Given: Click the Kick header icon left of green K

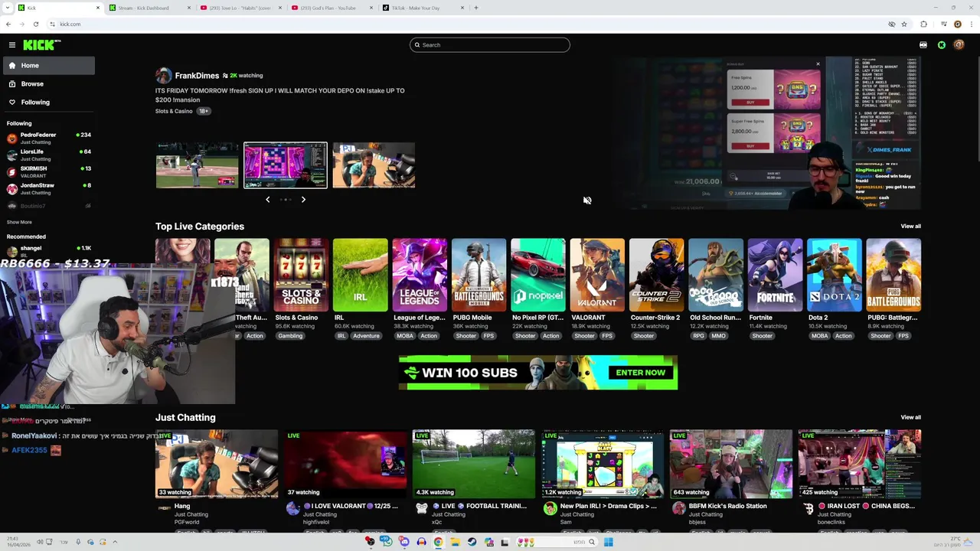Looking at the screenshot, I should click(923, 45).
